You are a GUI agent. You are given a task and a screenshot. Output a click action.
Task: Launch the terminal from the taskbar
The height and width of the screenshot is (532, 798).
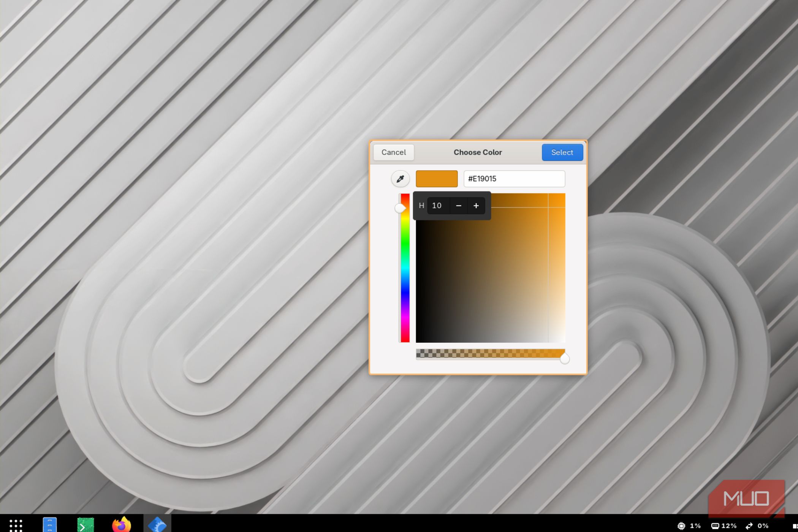point(85,525)
